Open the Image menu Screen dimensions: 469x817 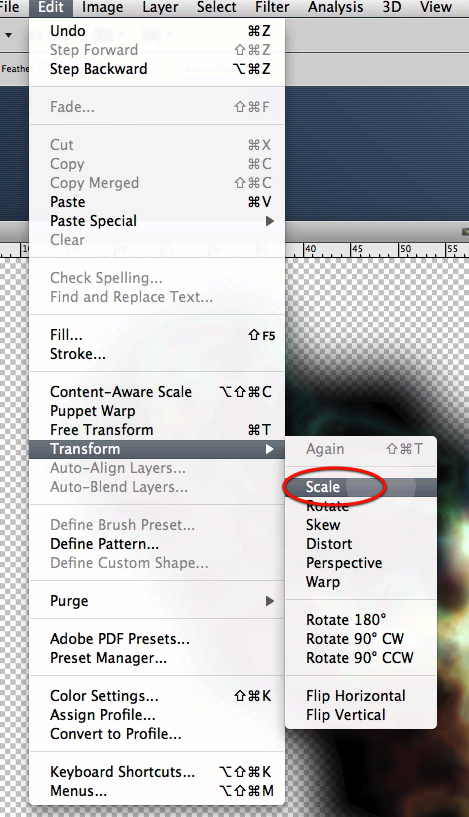102,7
